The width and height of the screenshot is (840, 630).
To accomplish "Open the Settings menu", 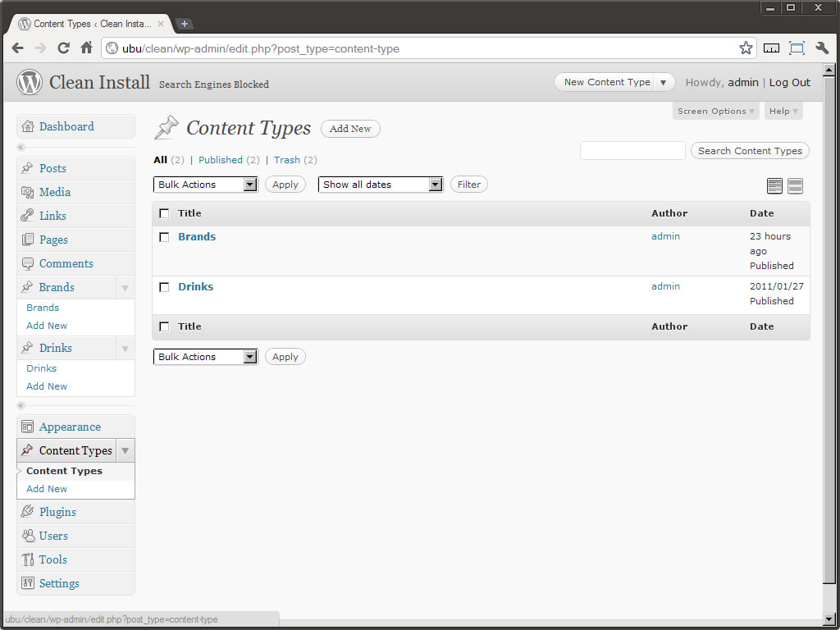I will tap(59, 583).
